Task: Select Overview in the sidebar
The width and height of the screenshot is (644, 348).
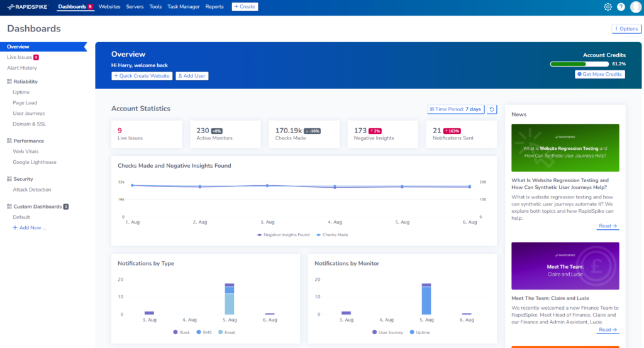Action: pos(43,46)
